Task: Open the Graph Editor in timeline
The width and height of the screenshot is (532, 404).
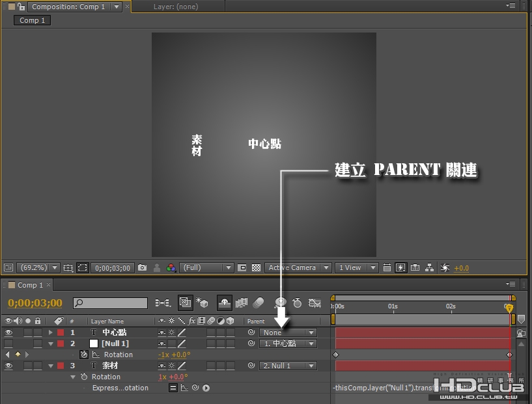Action: [x=315, y=303]
